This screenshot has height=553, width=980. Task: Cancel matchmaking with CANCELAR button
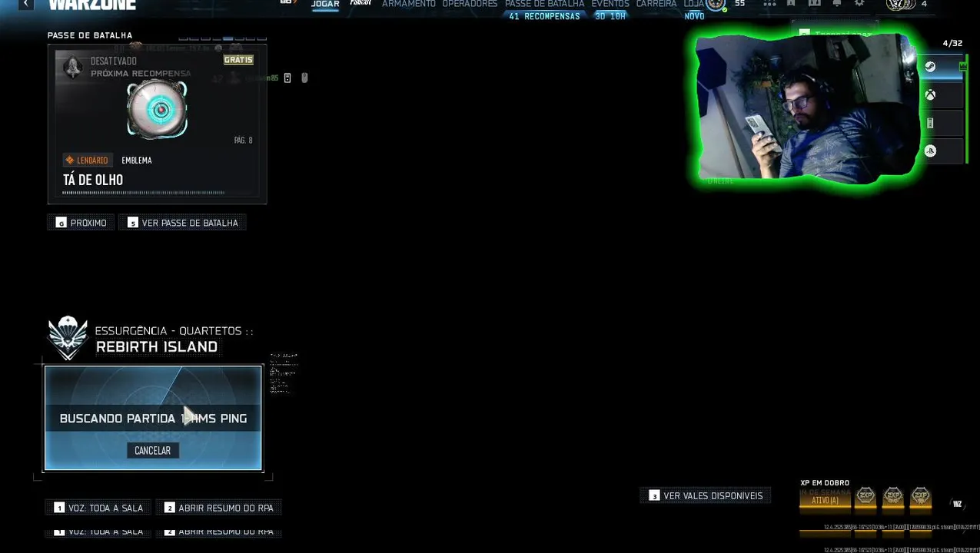[x=153, y=451]
